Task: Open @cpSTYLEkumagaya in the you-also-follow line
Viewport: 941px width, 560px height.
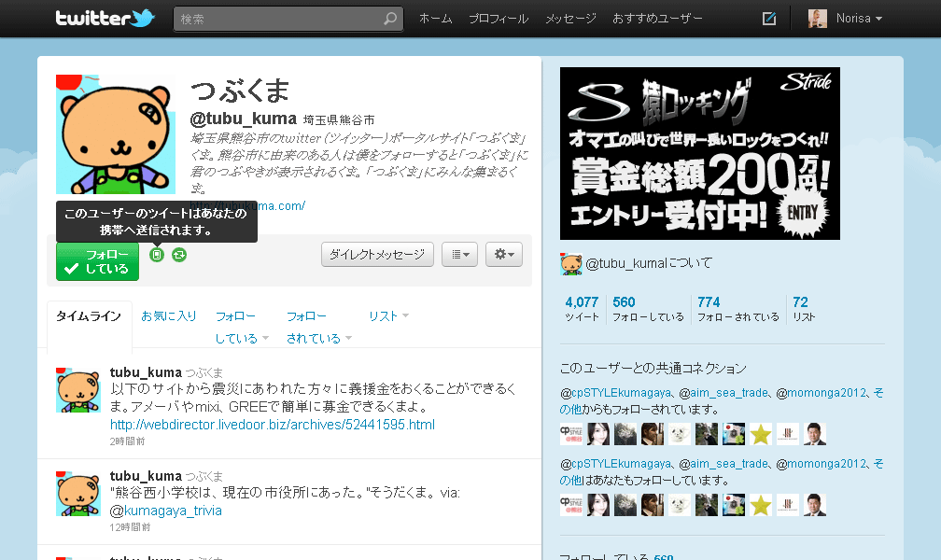Action: [616, 464]
